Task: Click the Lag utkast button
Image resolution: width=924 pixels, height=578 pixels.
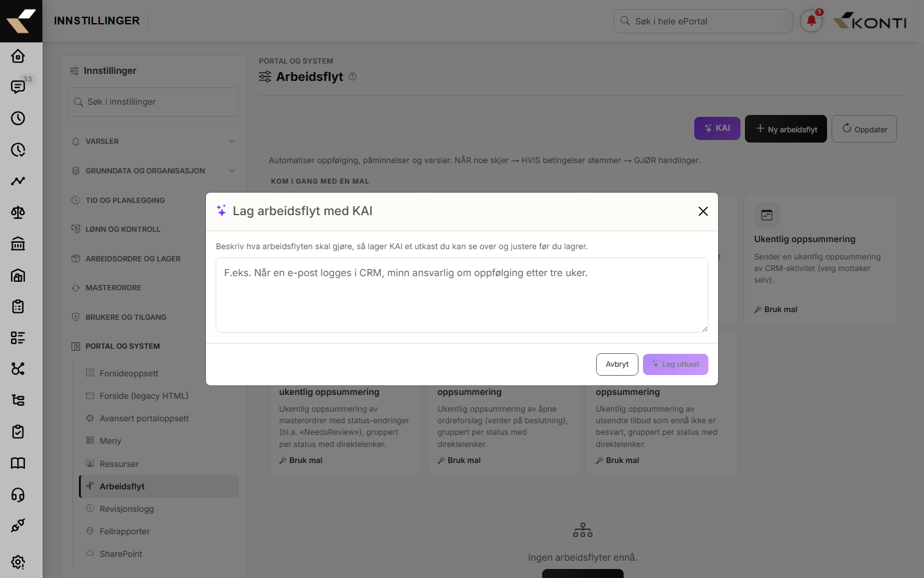Action: (676, 364)
